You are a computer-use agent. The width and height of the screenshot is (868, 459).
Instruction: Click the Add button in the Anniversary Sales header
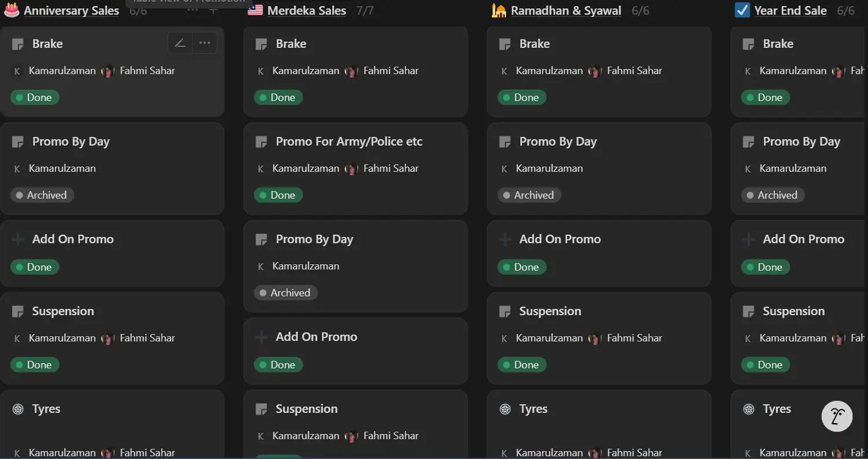(x=213, y=10)
